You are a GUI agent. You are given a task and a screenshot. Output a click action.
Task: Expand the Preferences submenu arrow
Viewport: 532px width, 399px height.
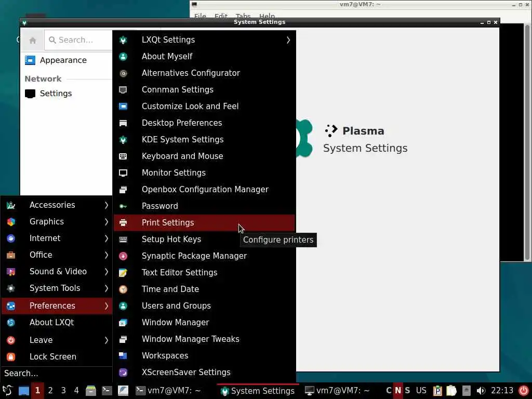point(106,305)
